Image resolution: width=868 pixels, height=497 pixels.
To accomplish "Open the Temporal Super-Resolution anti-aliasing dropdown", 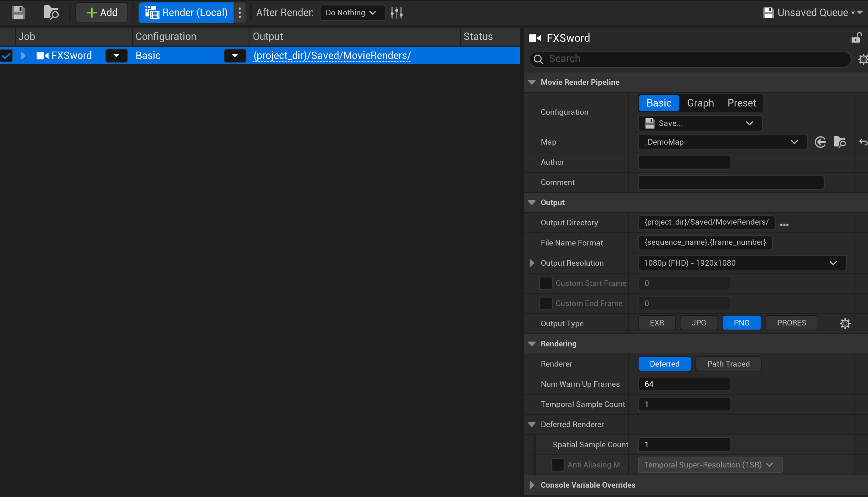I will 710,465.
